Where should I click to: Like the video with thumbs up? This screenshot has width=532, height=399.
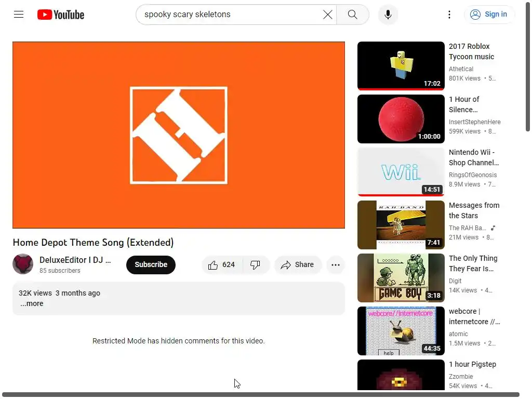222,264
